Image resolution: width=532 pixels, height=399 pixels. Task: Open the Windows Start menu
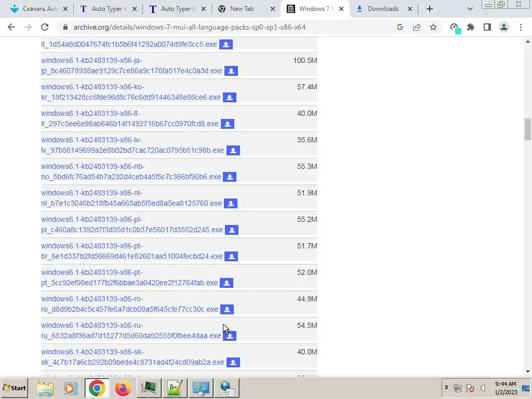tap(14, 388)
